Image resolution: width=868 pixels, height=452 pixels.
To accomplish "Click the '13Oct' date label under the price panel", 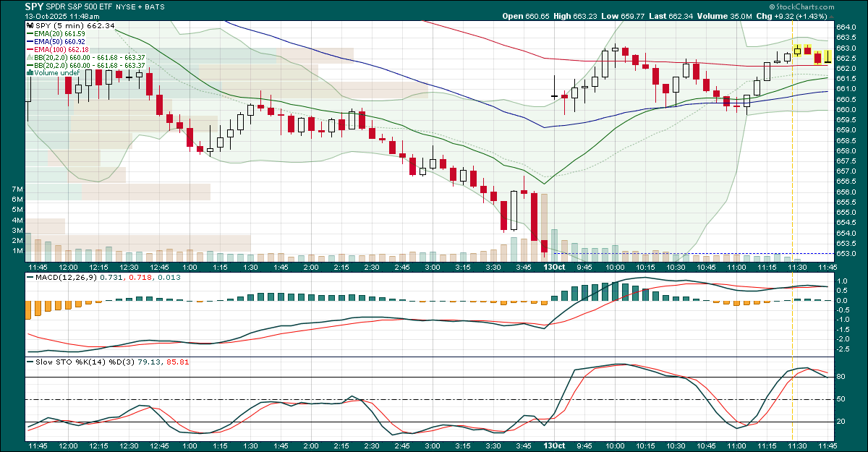I will pos(554,267).
